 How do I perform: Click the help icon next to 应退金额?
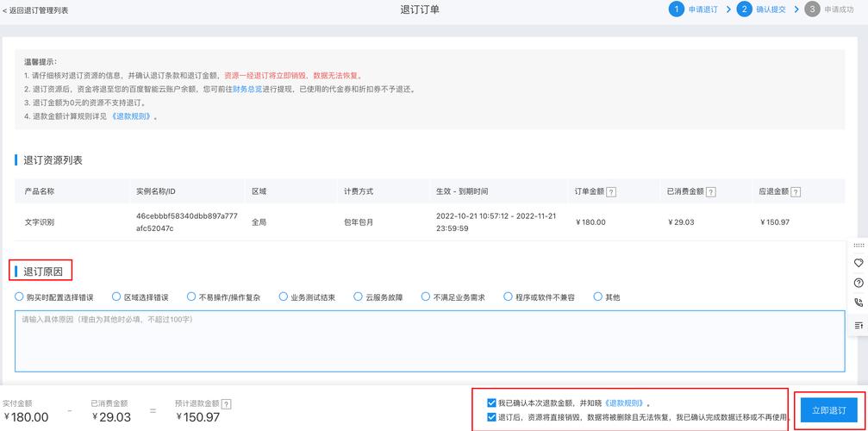pyautogui.click(x=795, y=192)
